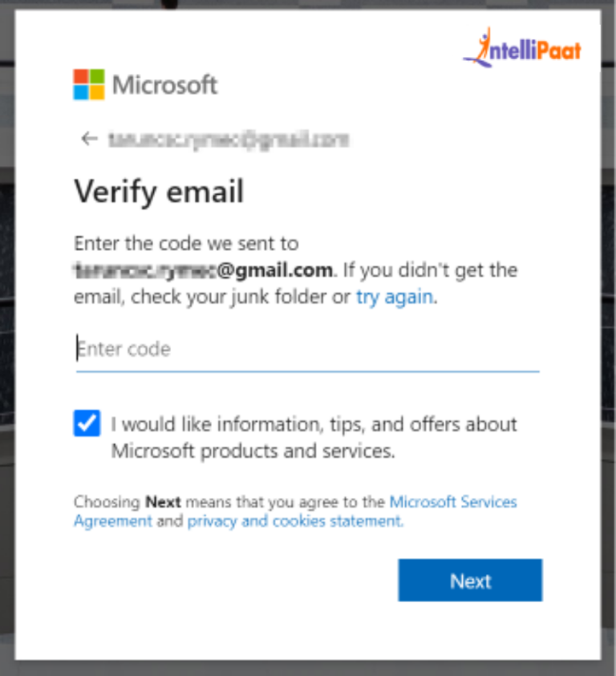Viewport: 616px width, 676px height.
Task: Focus the Enter code input field
Action: (307, 350)
